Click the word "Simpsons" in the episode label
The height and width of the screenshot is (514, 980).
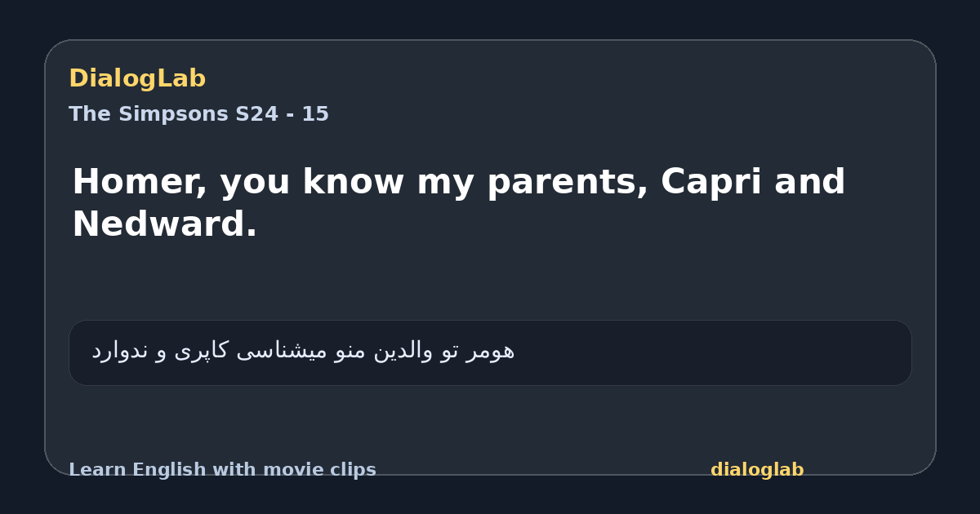(x=174, y=114)
